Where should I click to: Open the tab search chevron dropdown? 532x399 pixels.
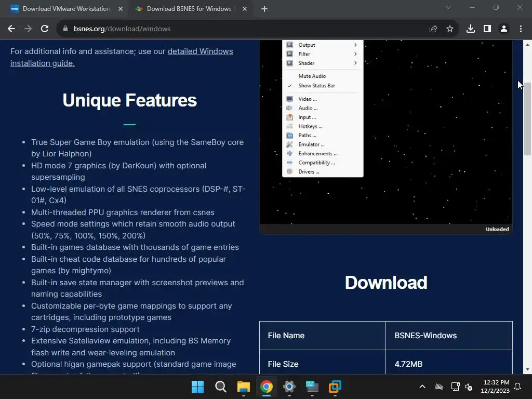448,7
